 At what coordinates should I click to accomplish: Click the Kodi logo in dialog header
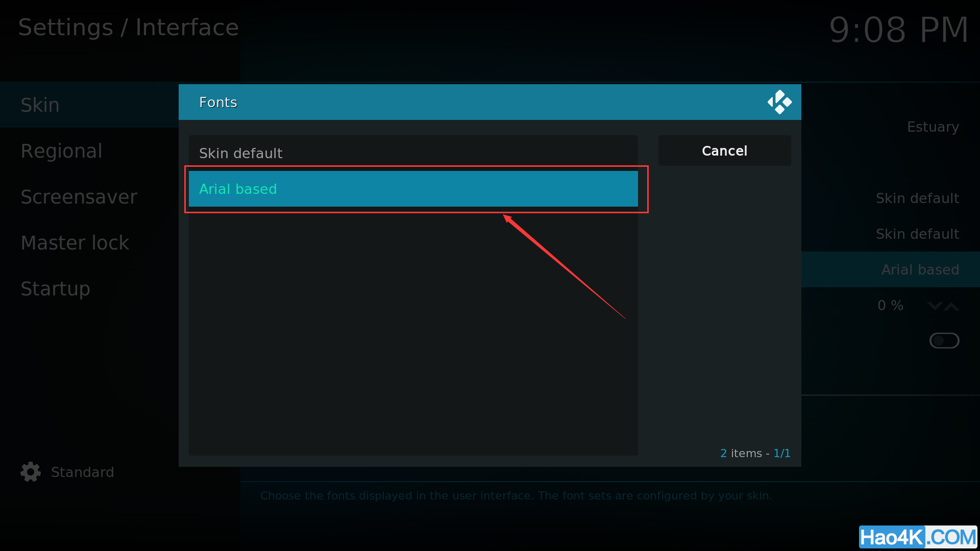(779, 102)
